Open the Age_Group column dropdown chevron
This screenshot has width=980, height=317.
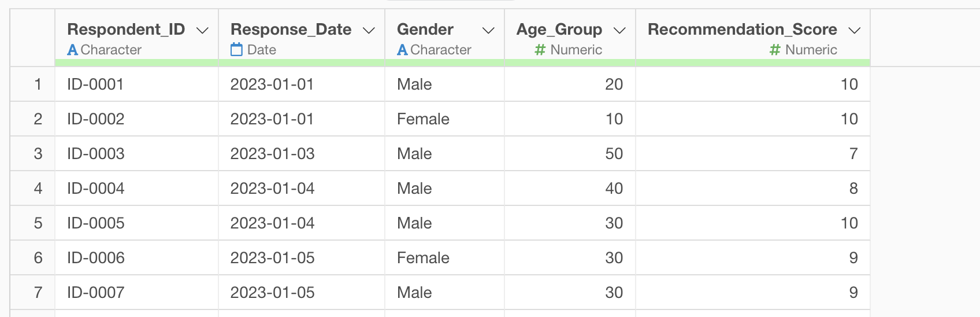619,31
